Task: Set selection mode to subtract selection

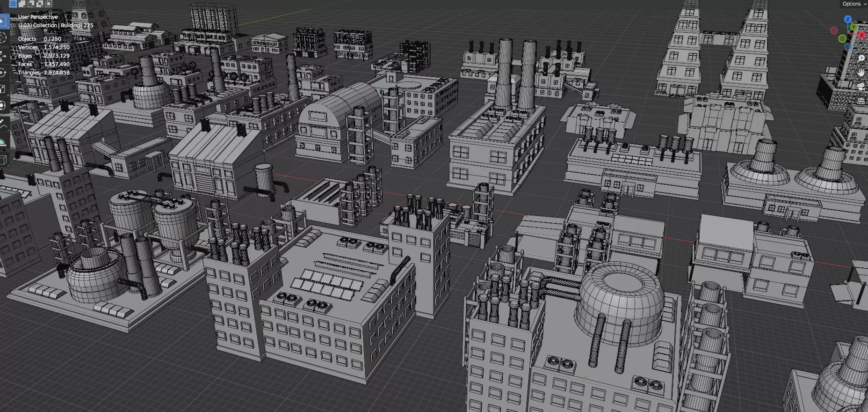Action: pyautogui.click(x=31, y=3)
